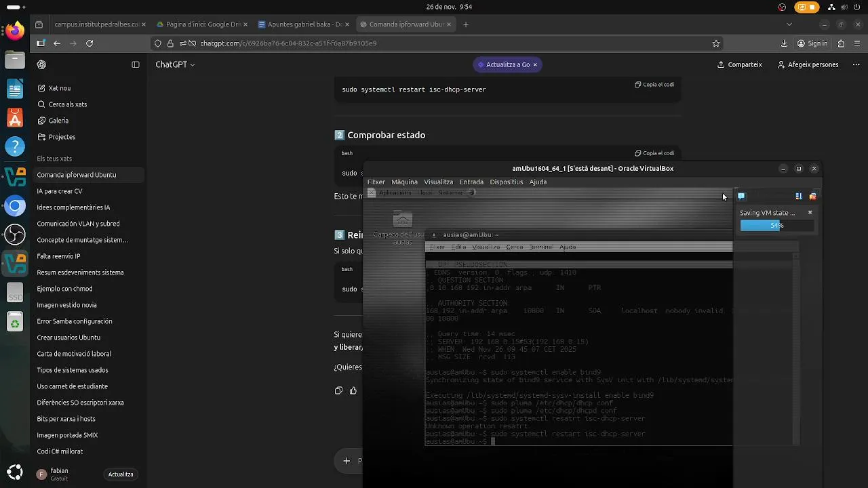Open the Chromium browser from the dock

click(x=15, y=205)
